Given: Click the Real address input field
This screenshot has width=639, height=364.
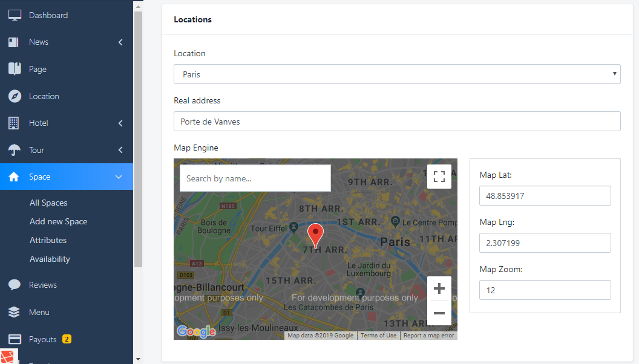Looking at the screenshot, I should pyautogui.click(x=396, y=122).
